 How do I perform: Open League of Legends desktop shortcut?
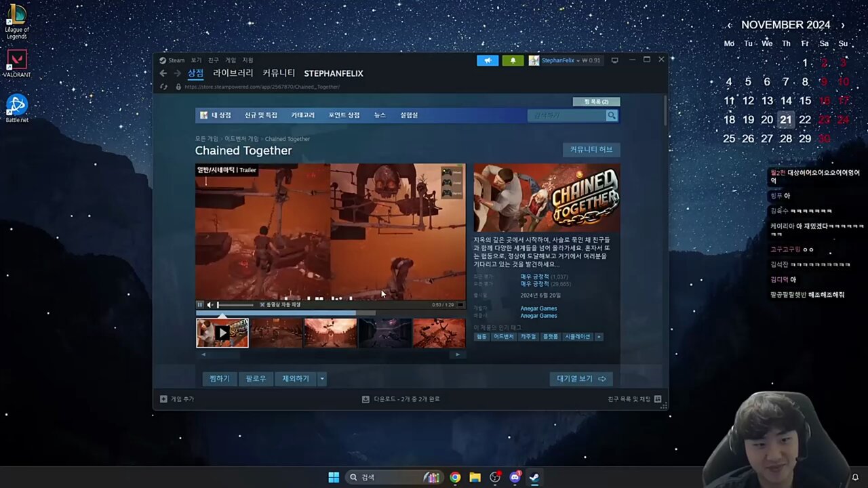click(16, 22)
